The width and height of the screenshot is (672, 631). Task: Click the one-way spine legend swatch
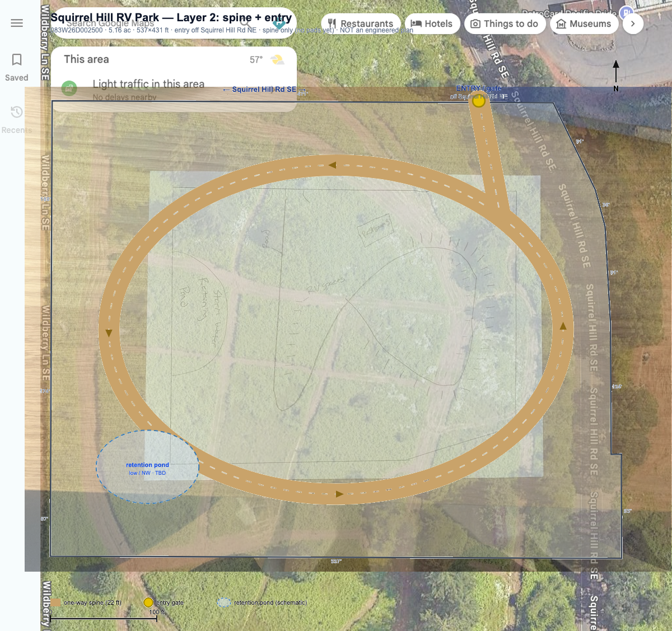56,602
